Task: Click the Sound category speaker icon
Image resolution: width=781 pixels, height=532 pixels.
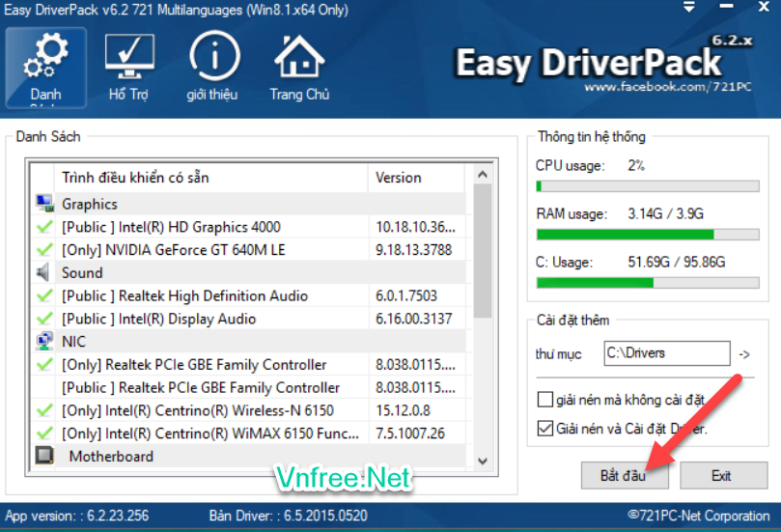Action: click(44, 272)
